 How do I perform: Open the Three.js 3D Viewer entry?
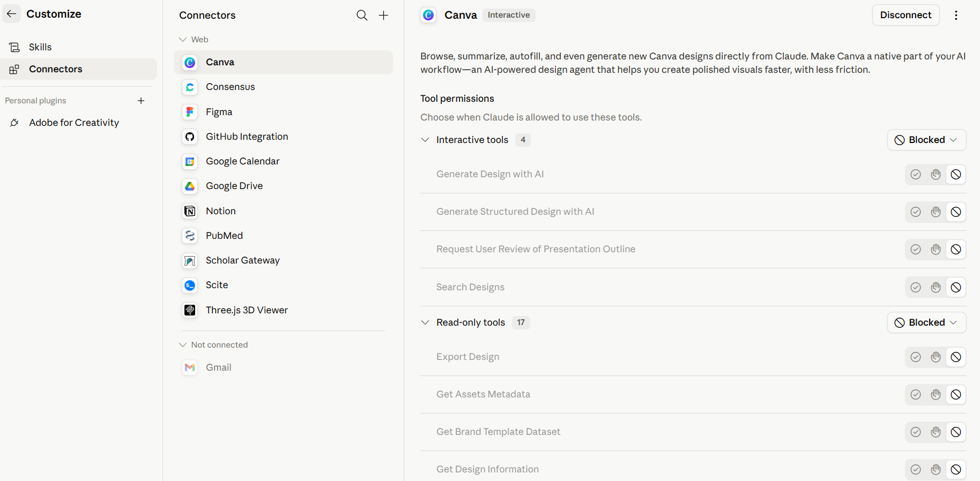[x=283, y=310]
